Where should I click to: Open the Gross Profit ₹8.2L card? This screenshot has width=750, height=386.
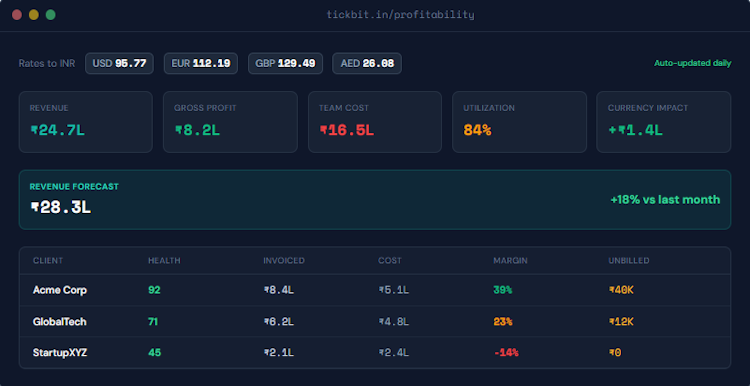click(230, 122)
